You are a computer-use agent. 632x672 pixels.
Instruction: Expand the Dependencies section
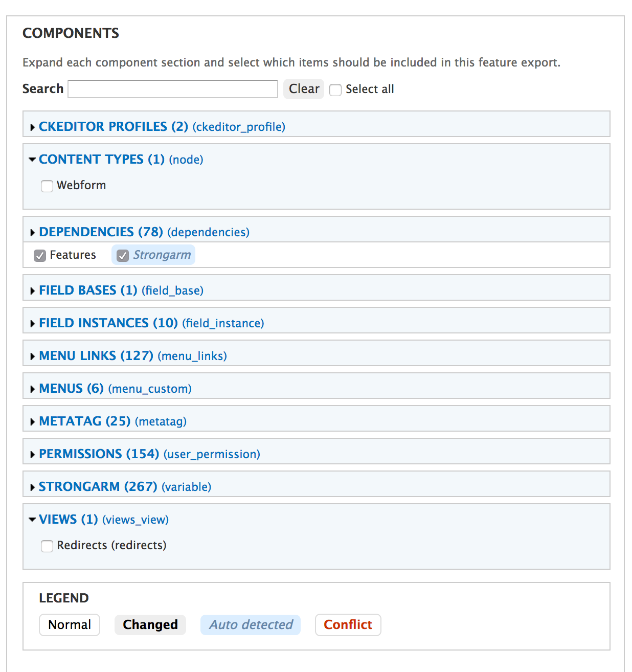coord(33,232)
